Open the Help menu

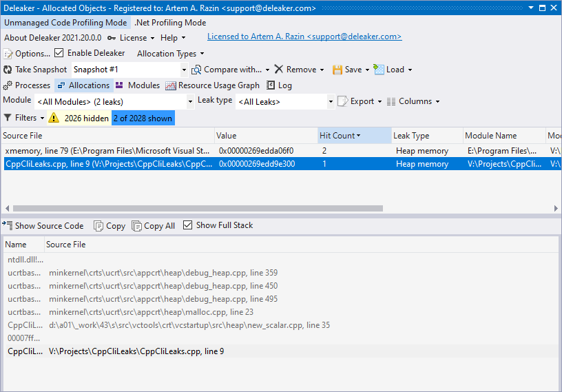pos(173,38)
